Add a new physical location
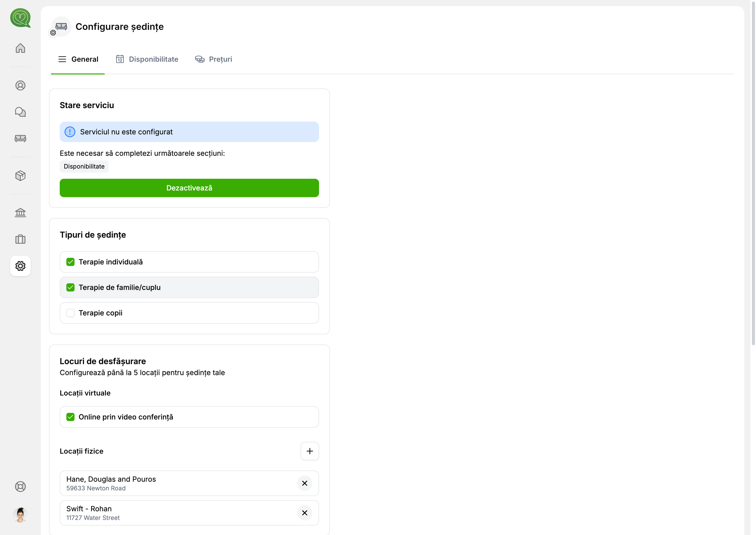This screenshot has width=756, height=535. [310, 451]
